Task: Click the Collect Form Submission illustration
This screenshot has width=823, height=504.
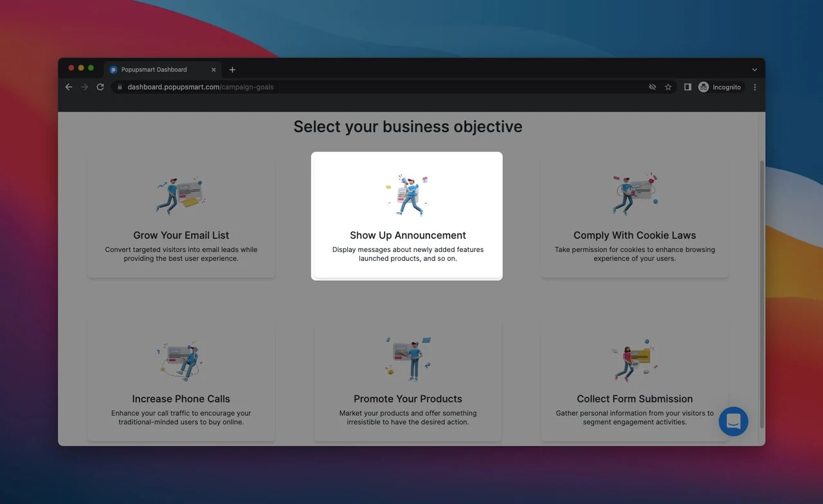Action: (635, 360)
